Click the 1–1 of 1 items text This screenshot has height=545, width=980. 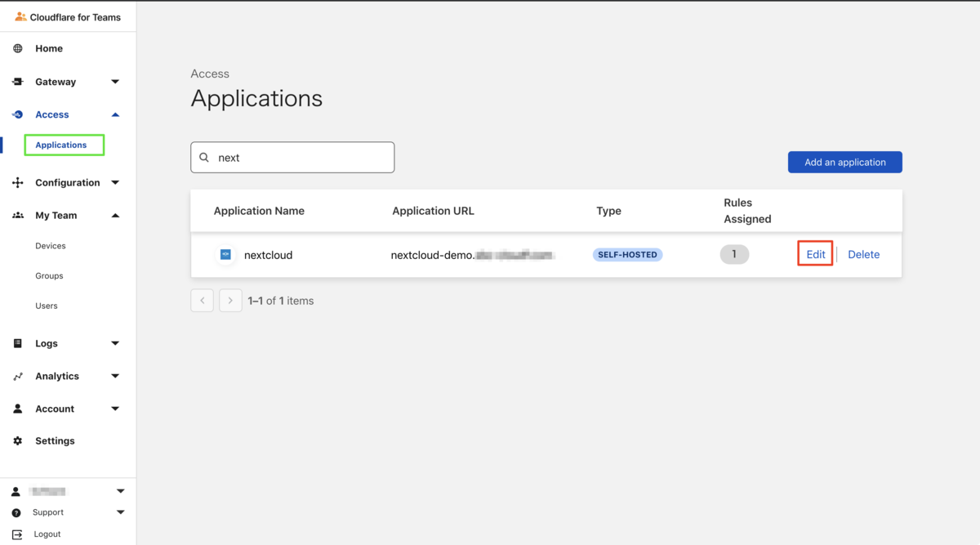tap(281, 301)
